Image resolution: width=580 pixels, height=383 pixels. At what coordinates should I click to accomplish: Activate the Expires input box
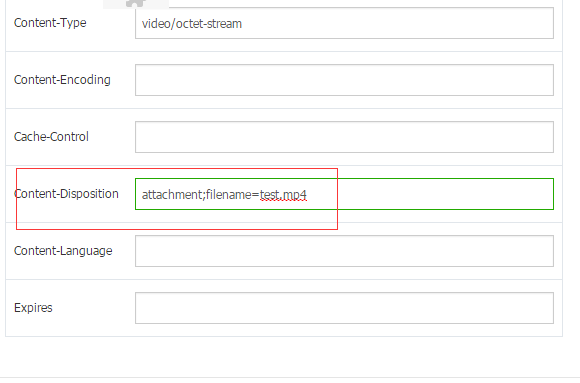click(x=344, y=308)
